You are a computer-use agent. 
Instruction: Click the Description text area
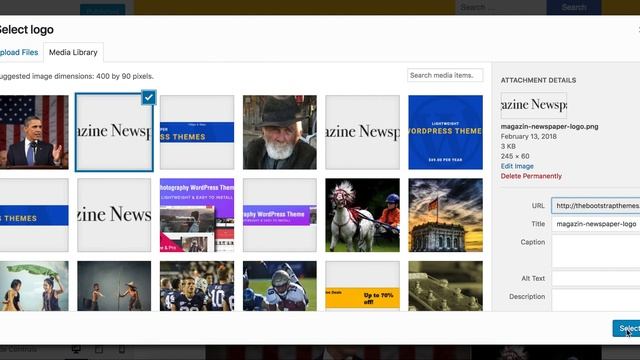pos(596,300)
